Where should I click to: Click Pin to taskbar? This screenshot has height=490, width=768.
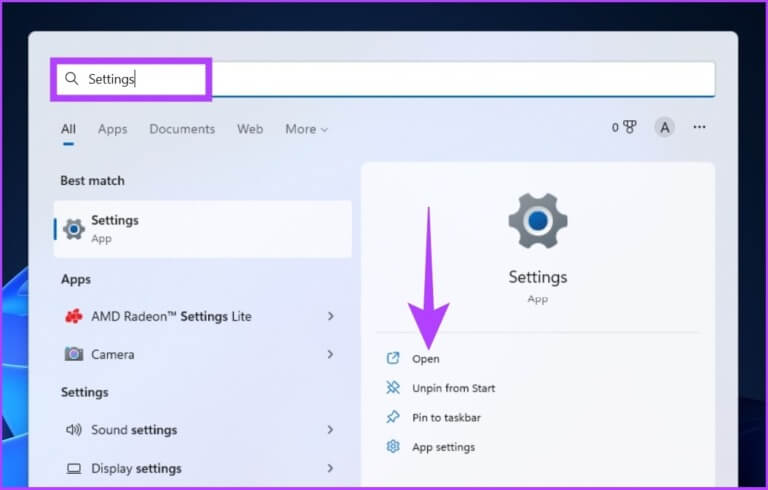click(x=446, y=417)
